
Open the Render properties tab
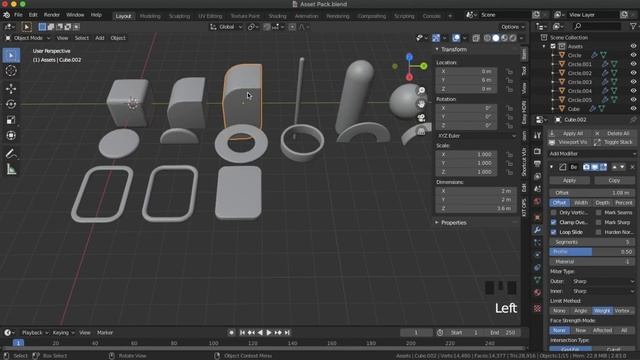point(537,151)
